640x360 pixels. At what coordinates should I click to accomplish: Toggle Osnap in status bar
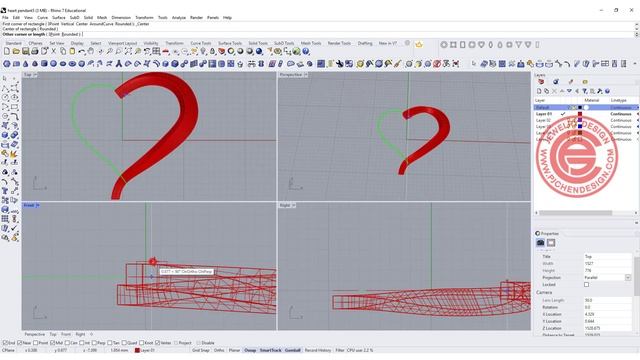[x=250, y=350]
